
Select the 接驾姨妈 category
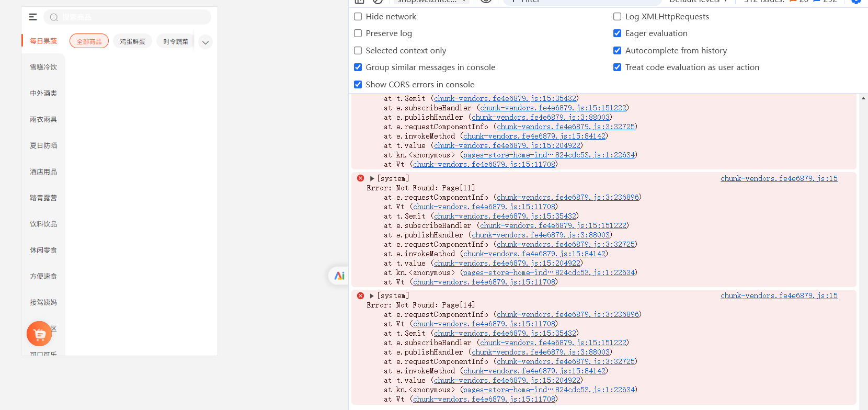[43, 302]
